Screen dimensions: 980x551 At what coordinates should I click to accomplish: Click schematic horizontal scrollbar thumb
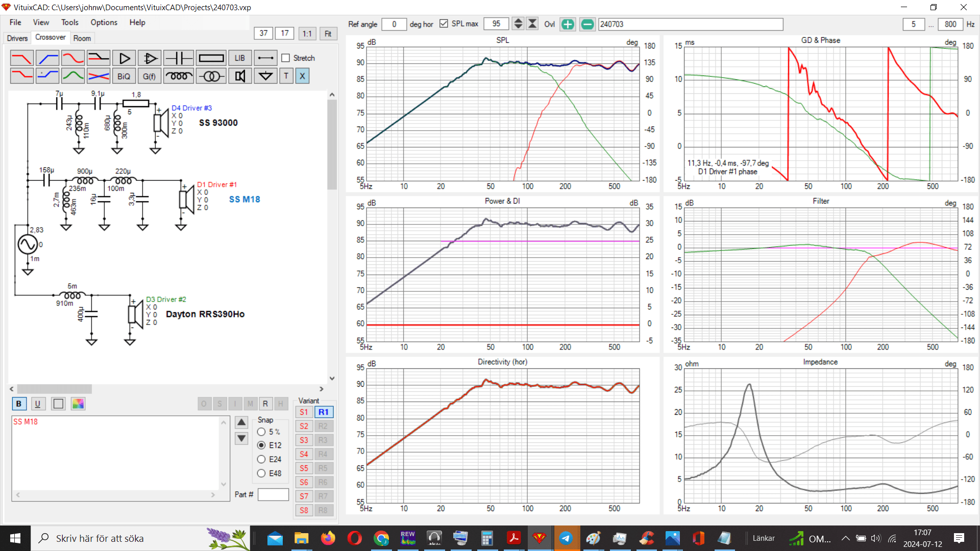coord(54,389)
